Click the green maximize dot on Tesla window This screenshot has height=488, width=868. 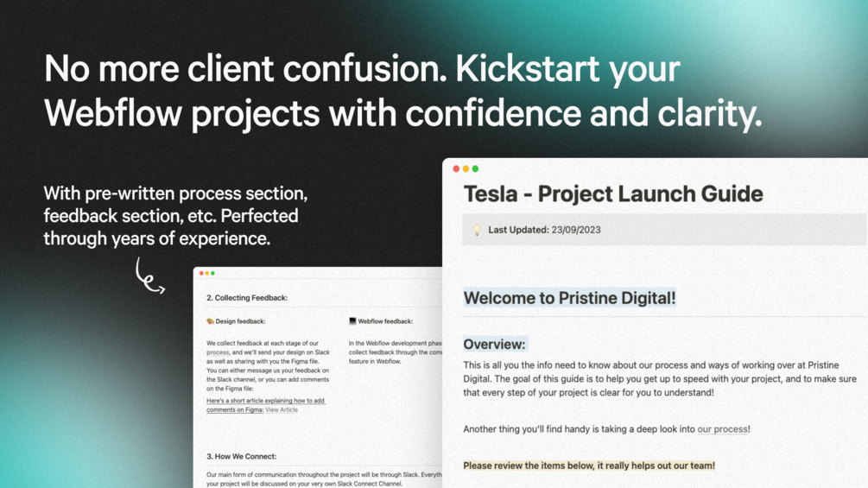click(x=475, y=168)
